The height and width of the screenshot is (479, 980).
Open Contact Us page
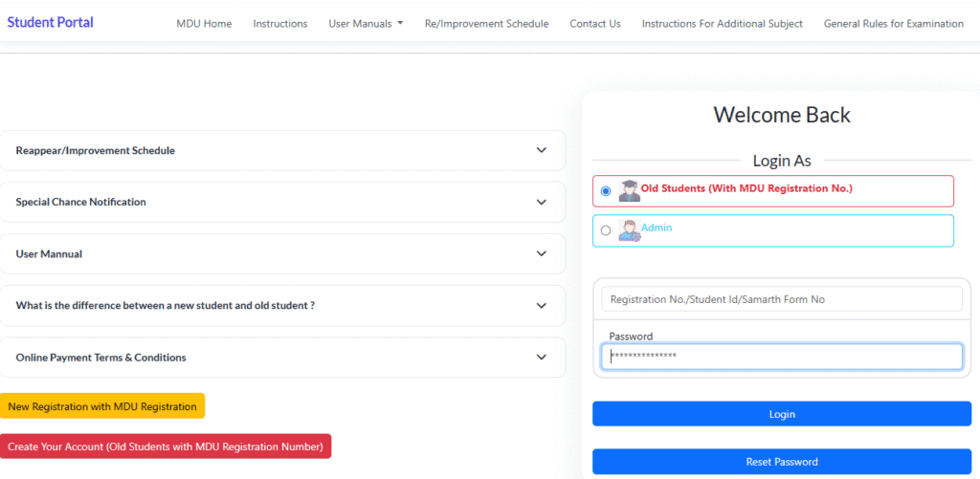tap(595, 24)
